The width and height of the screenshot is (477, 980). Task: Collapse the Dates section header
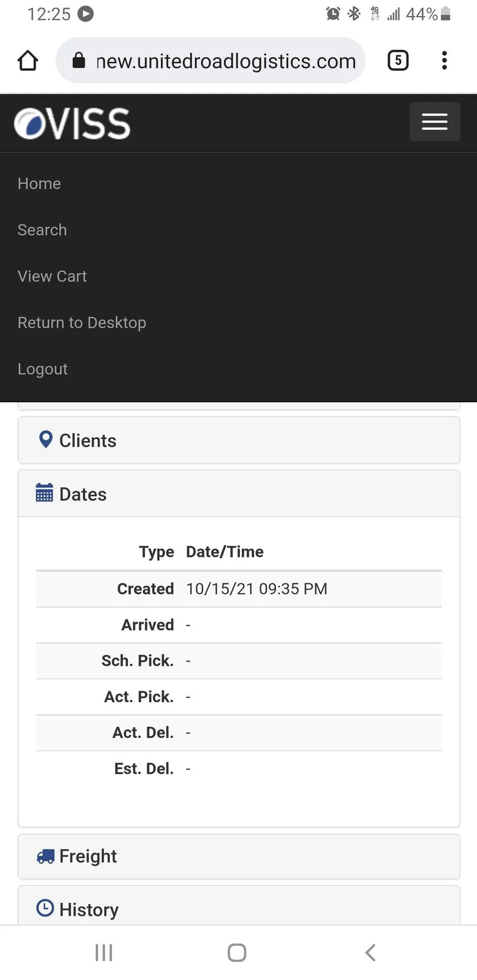(239, 494)
